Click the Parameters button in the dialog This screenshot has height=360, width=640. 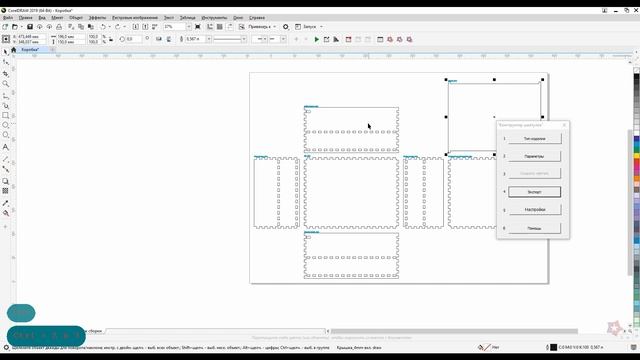534,156
